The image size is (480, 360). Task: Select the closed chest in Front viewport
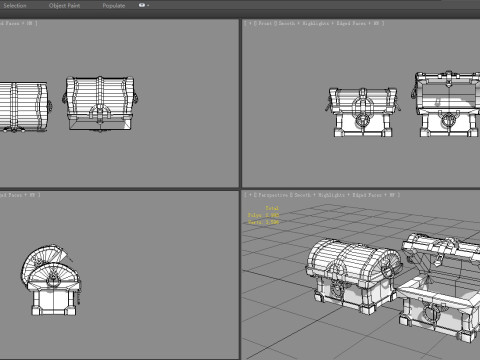pos(363,112)
